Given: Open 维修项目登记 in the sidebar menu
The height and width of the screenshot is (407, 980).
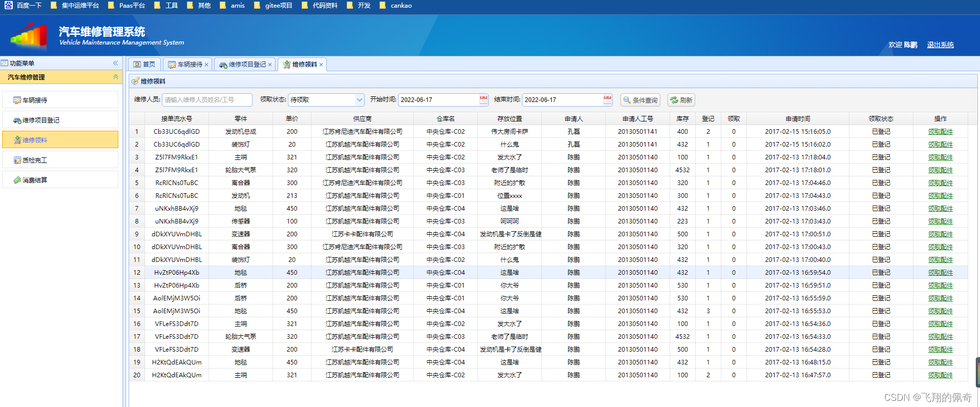Looking at the screenshot, I should click(x=60, y=120).
